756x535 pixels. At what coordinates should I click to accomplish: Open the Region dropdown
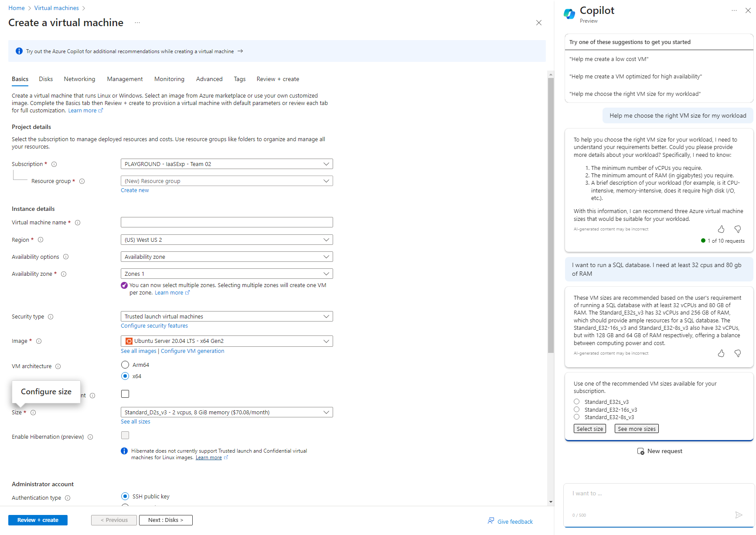(x=227, y=240)
